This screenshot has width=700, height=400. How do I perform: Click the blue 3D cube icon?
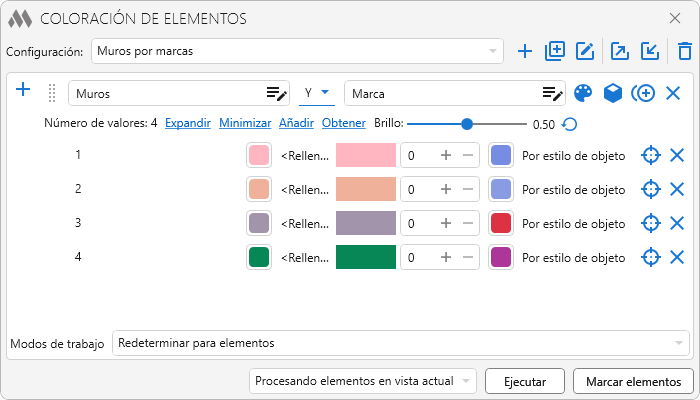pos(612,93)
